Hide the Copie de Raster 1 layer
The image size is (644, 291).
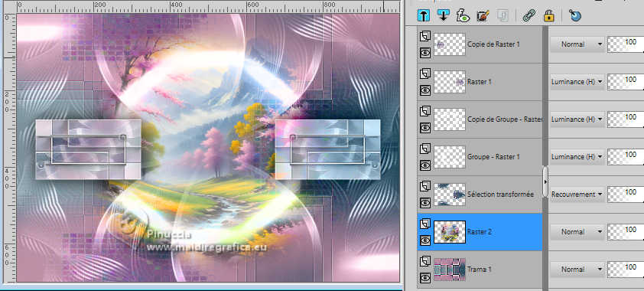pyautogui.click(x=425, y=52)
